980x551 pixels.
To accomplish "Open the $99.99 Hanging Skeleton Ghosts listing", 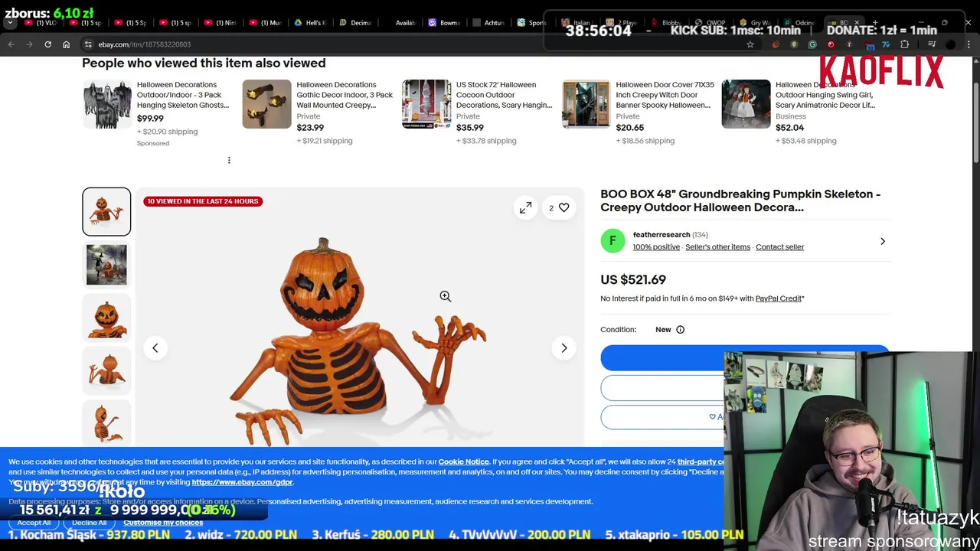I will 183,95.
